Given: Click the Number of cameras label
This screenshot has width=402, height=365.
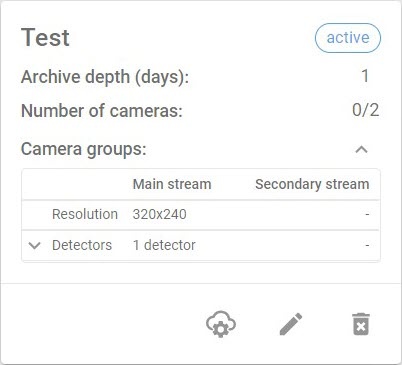Looking at the screenshot, I should pyautogui.click(x=102, y=111).
